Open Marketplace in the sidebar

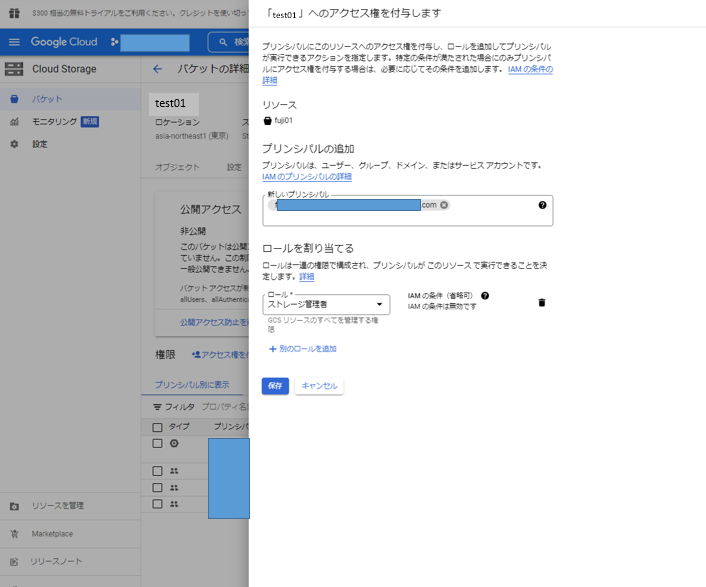point(52,534)
